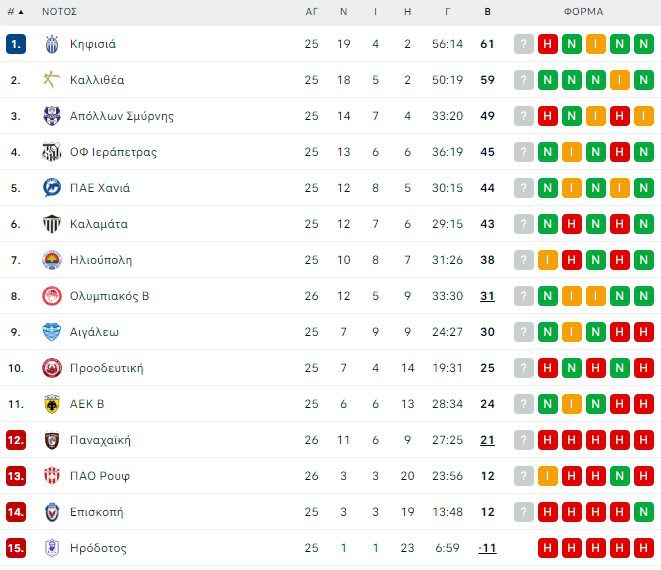Click the Ολυμπιακός Β crest icon

pos(52,296)
